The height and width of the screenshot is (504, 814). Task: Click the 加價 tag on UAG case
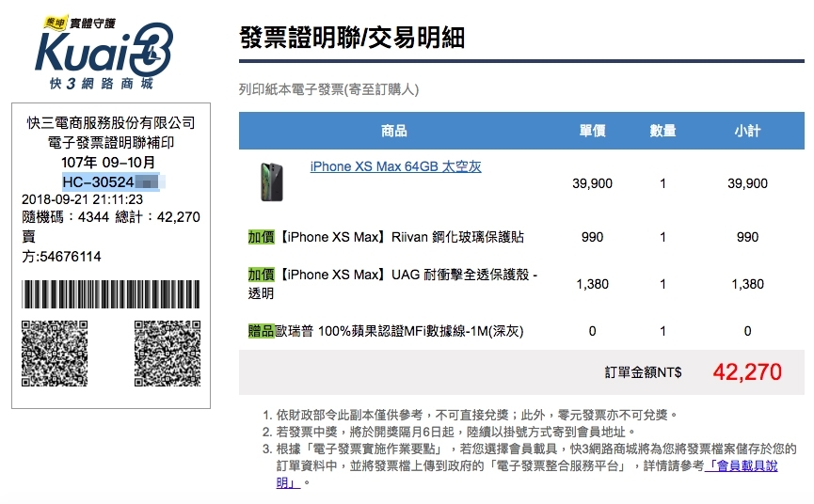click(261, 275)
